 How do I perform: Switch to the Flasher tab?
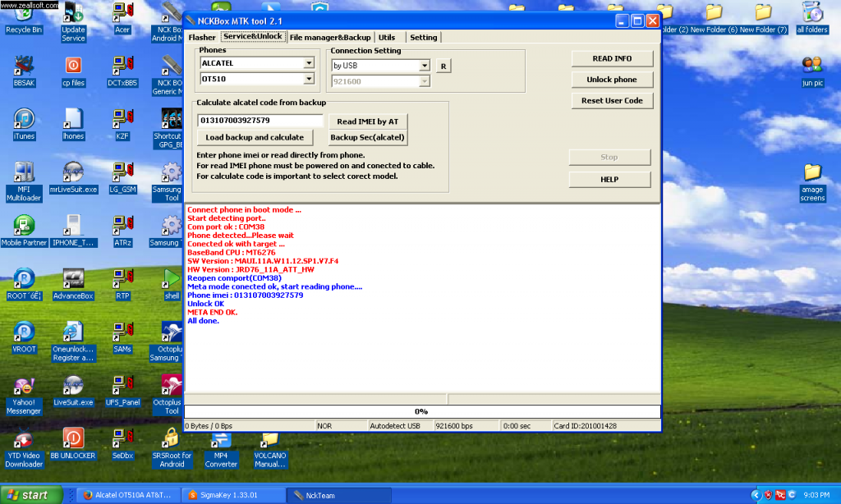tap(202, 37)
